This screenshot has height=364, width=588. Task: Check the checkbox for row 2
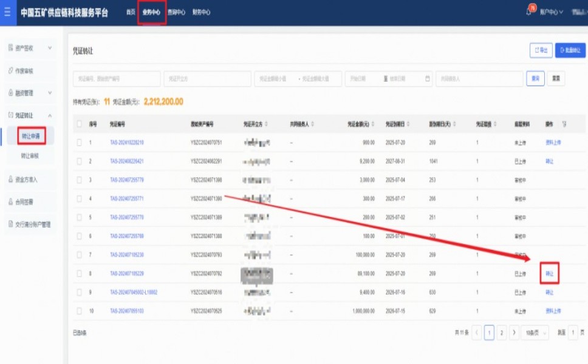(79, 161)
